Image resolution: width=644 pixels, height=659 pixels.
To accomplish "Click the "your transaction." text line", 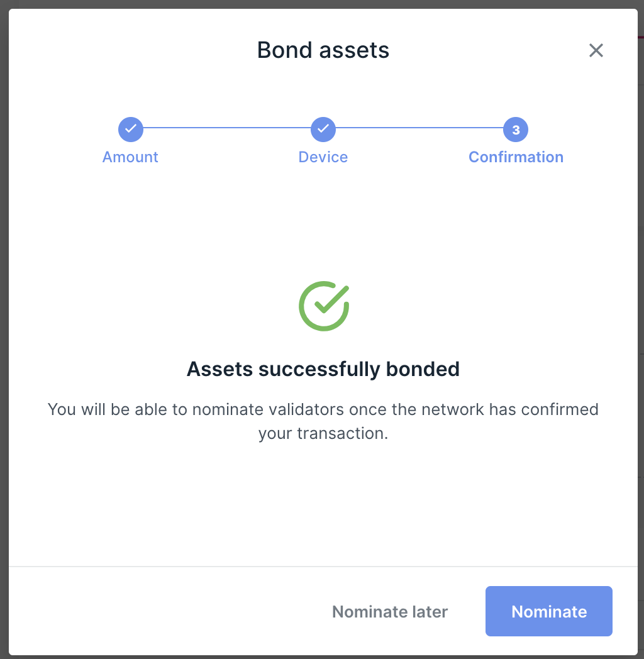I will point(323,434).
